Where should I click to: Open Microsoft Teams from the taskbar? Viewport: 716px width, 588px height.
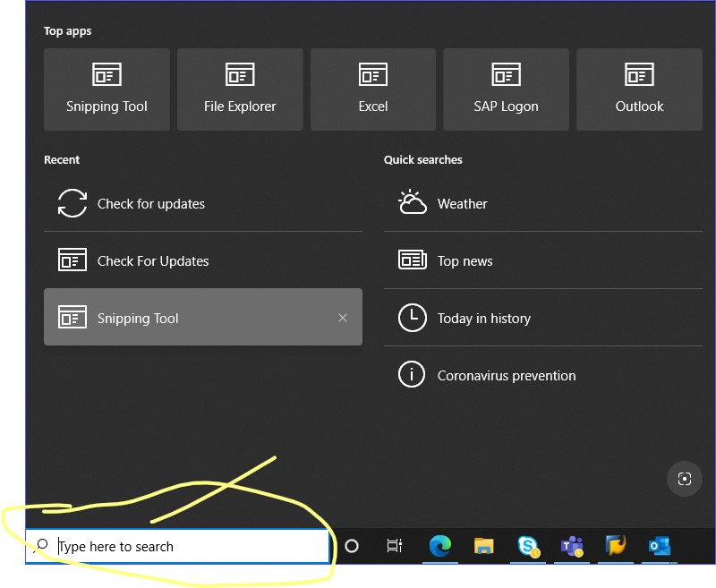(572, 546)
